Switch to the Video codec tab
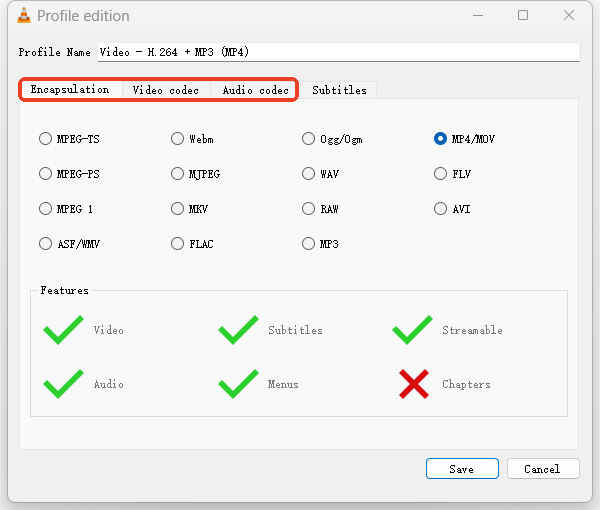 pyautogui.click(x=166, y=90)
